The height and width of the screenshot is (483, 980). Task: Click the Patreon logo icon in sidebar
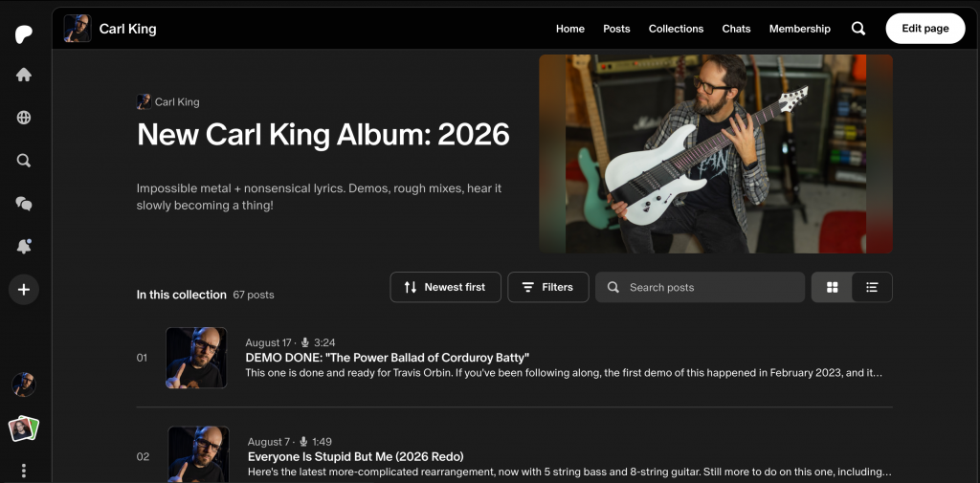coord(24,34)
